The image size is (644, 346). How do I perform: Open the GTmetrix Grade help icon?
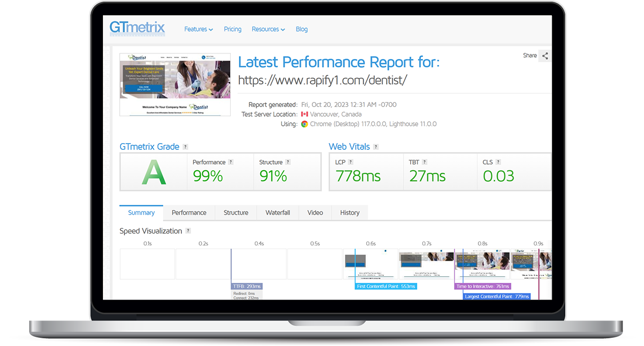click(x=185, y=147)
